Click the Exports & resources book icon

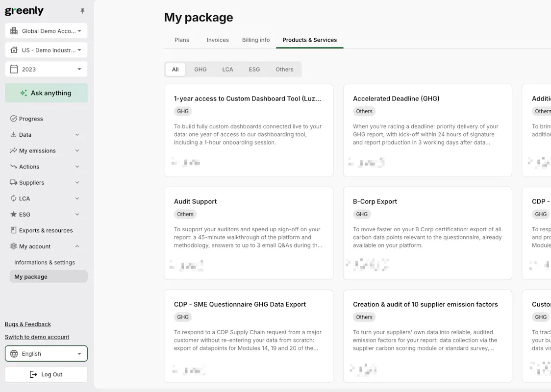pos(13,230)
